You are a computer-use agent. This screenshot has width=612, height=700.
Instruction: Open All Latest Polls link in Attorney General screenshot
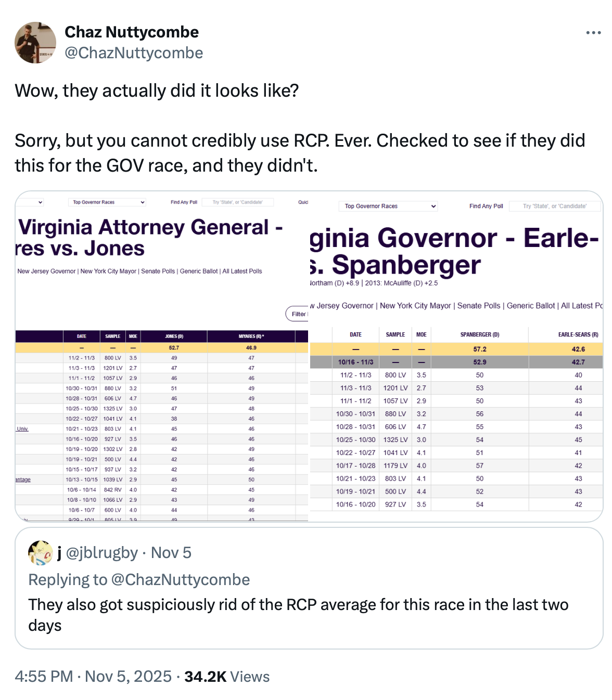click(x=242, y=271)
